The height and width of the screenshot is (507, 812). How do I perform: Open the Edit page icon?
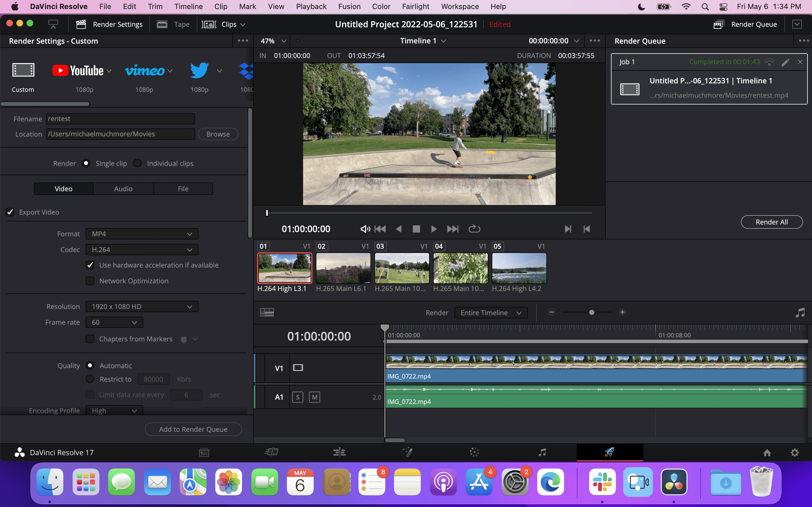tap(339, 452)
